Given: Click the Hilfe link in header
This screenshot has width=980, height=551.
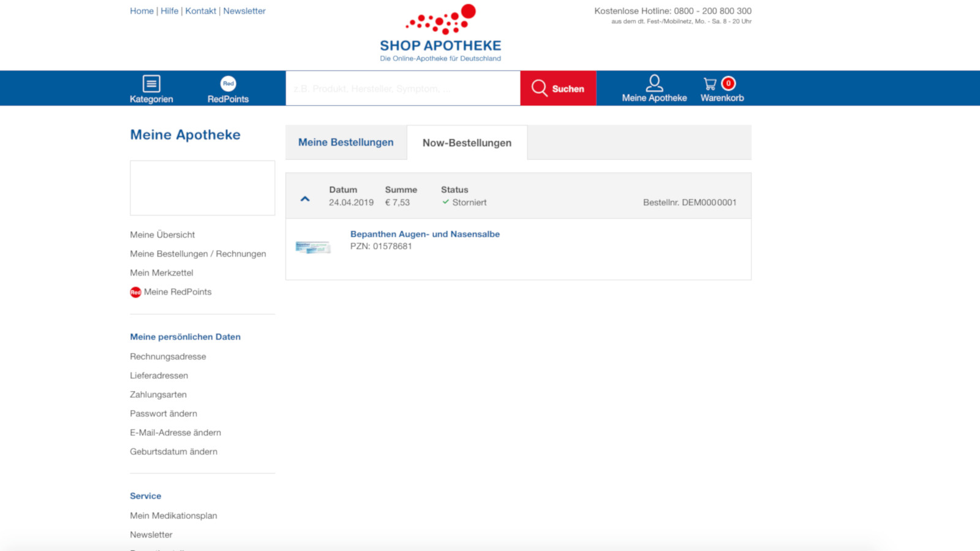Looking at the screenshot, I should click(x=170, y=11).
